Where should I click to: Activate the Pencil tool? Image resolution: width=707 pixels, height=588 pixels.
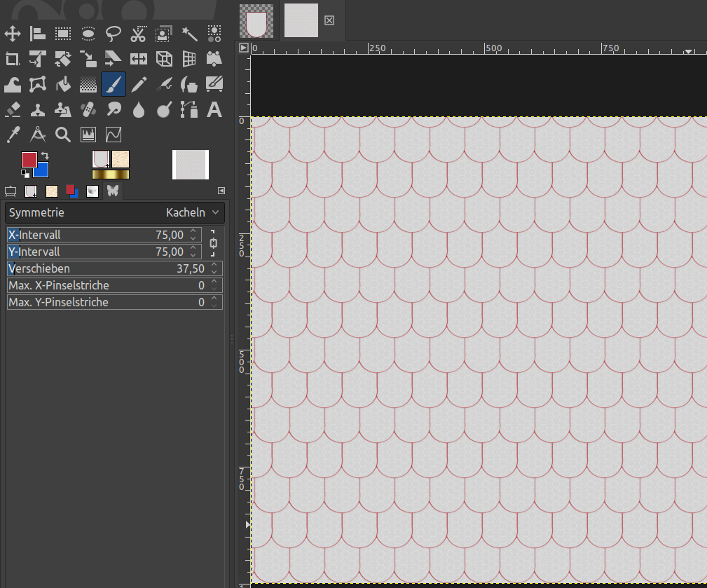[139, 84]
